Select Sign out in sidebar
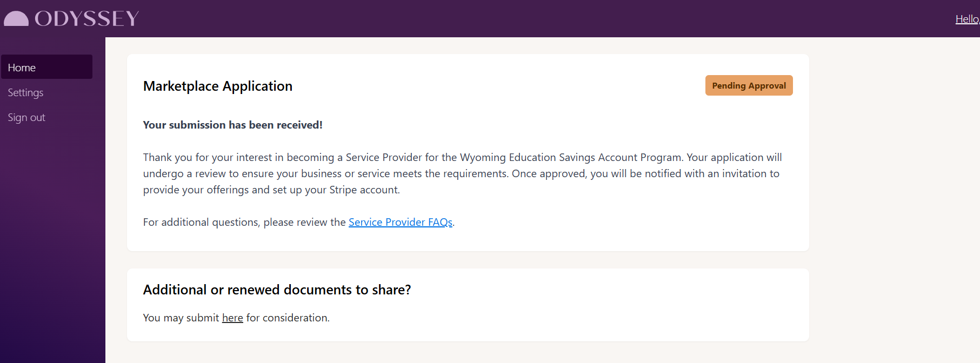Image resolution: width=980 pixels, height=363 pixels. (26, 117)
